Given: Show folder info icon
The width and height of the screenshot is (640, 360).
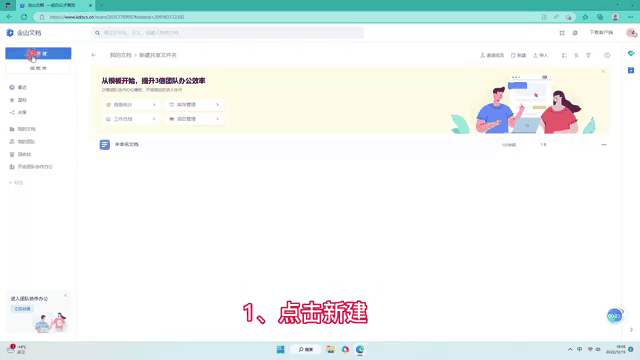Looking at the screenshot, I should point(607,56).
